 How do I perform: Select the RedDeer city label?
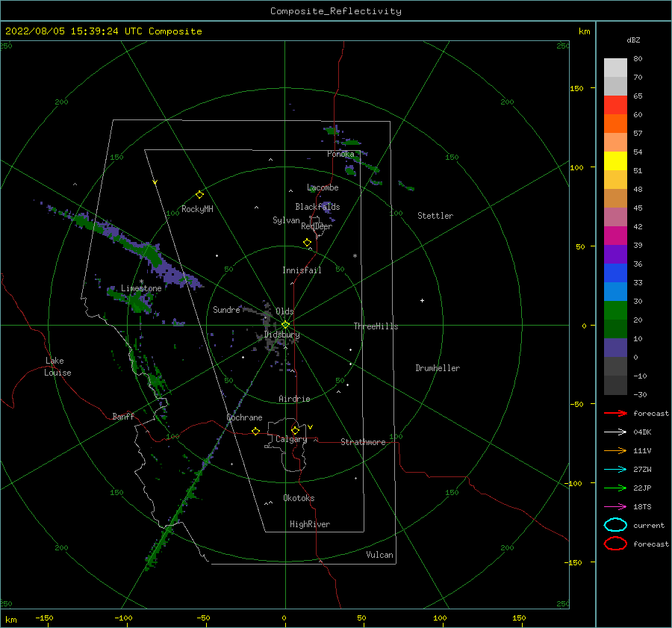point(317,226)
